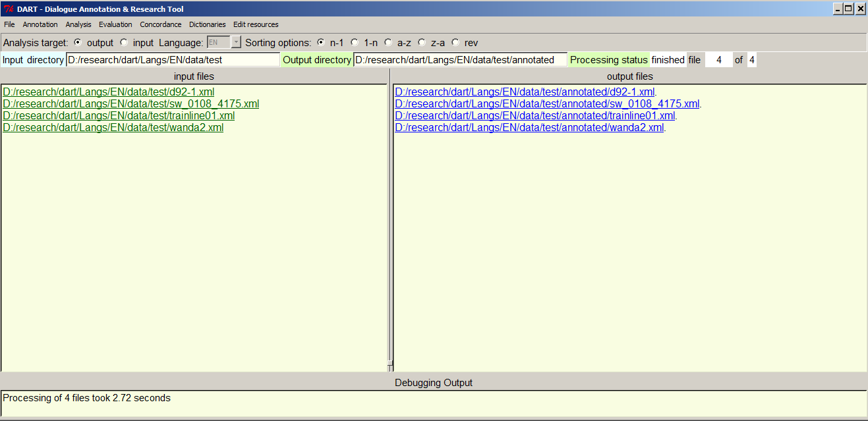
Task: Open the File menu
Action: (9, 24)
